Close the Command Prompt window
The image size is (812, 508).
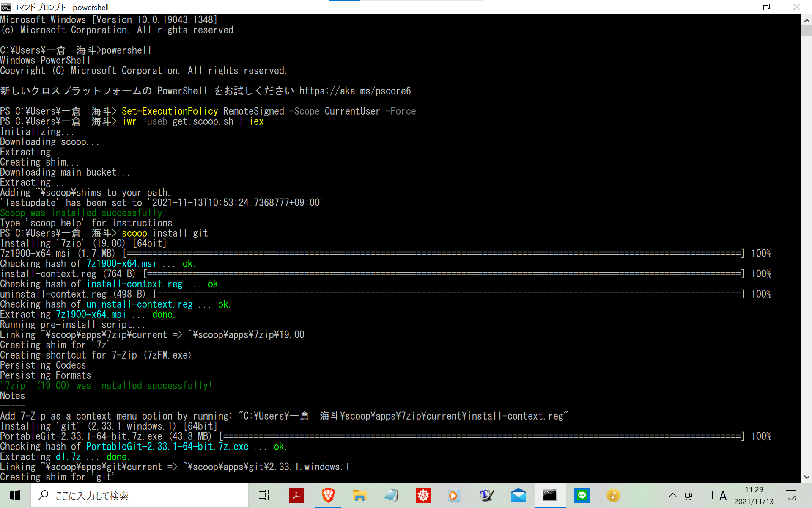coord(796,7)
